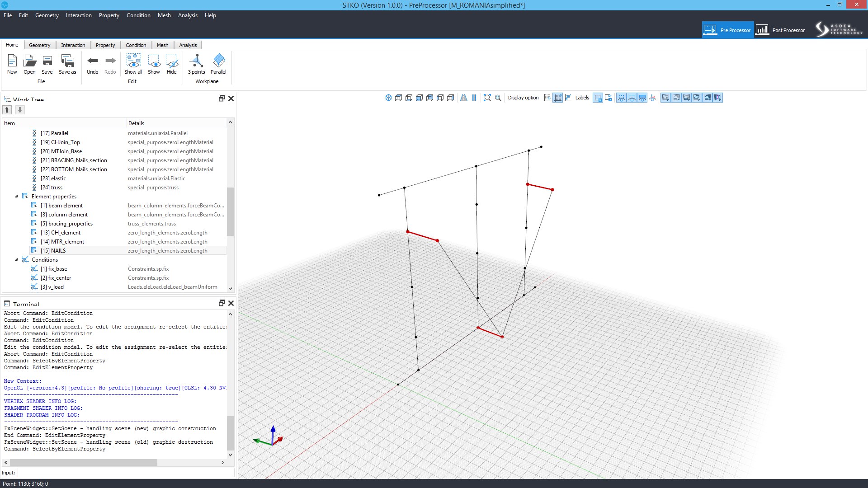Close the Terminal panel

[231, 303]
